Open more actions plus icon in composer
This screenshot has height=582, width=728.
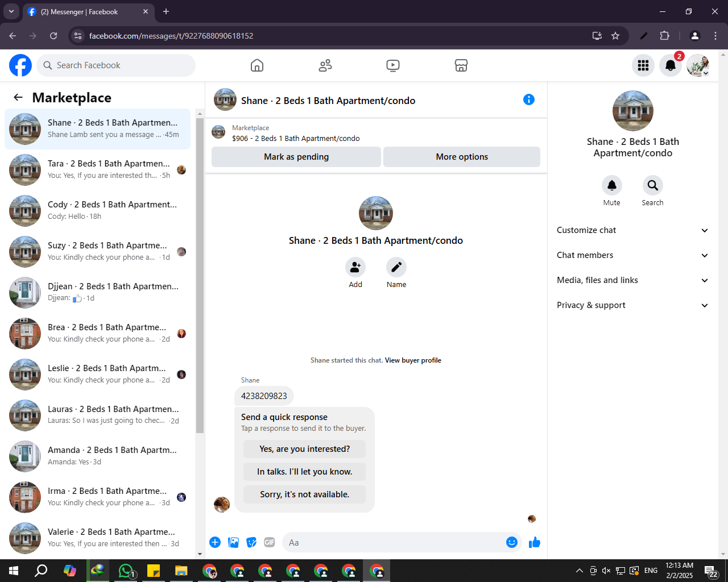coord(215,542)
